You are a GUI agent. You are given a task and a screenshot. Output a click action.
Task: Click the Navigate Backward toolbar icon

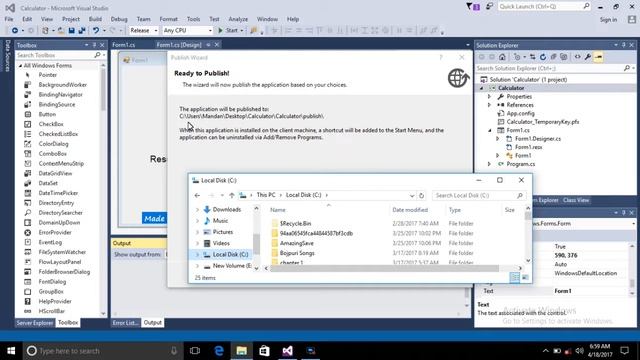point(15,30)
